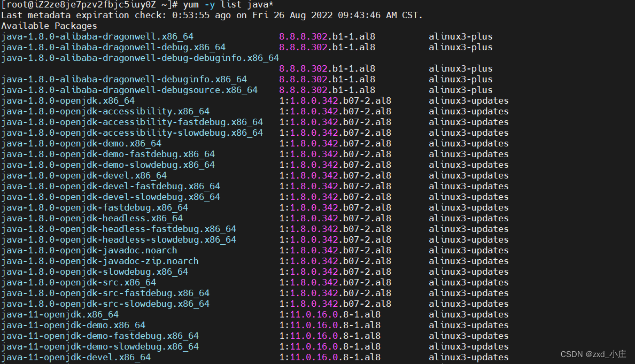Select package java-1.8.0-alibaba-dragonwell-debugsource.x86_64
Screen dimensions: 635x364
pyautogui.click(x=129, y=90)
